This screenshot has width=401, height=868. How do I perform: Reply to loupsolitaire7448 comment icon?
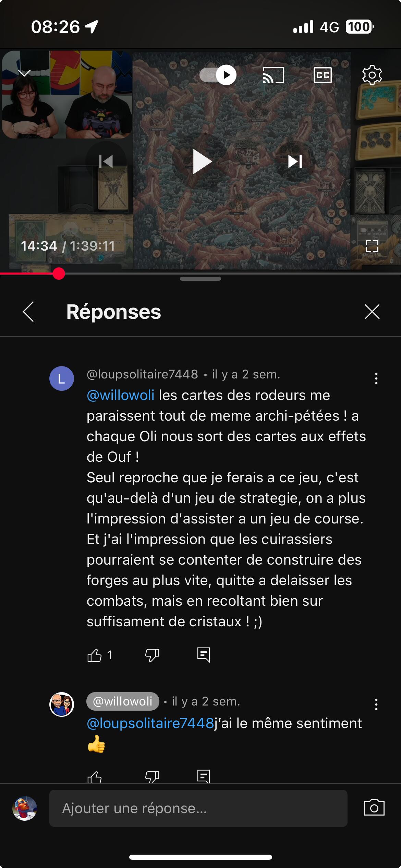pos(204,655)
